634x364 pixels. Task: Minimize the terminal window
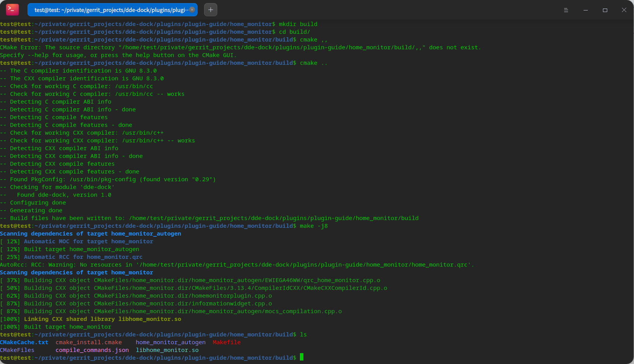(585, 10)
